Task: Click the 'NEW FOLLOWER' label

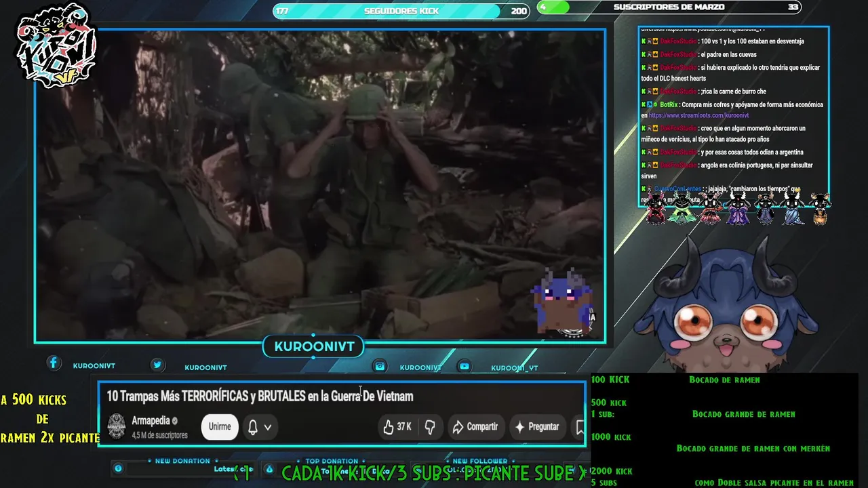Action: (x=480, y=461)
